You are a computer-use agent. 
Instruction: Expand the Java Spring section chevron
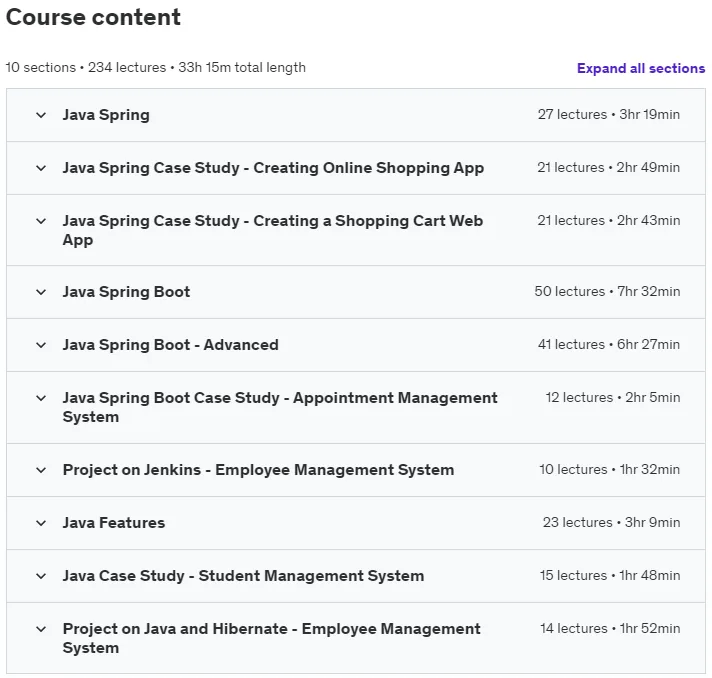pos(41,115)
